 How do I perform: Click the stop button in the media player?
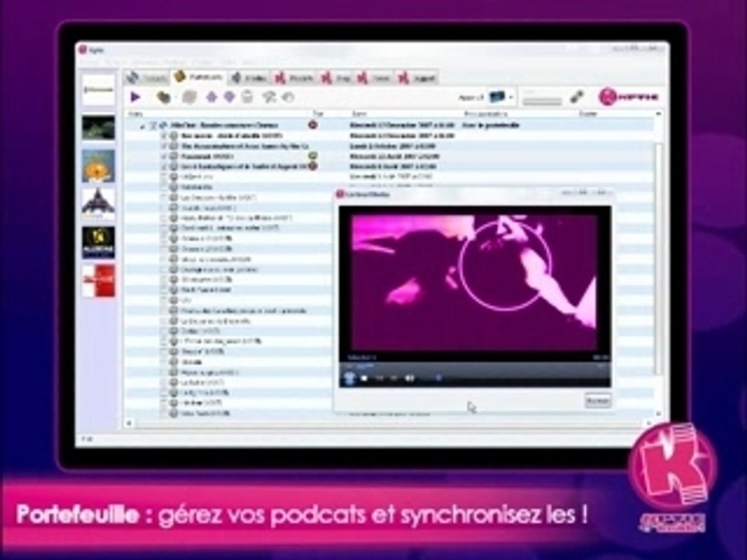[x=364, y=379]
